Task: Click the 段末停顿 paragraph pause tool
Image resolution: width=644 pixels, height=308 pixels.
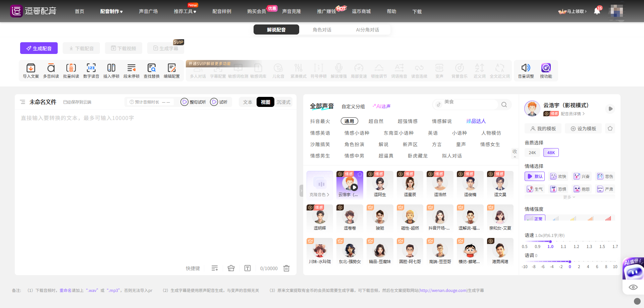Action: coord(131,71)
